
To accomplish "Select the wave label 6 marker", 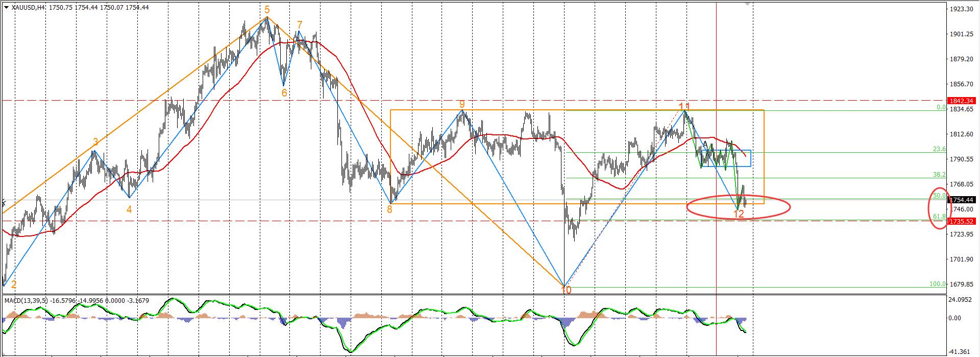I will tap(284, 92).
